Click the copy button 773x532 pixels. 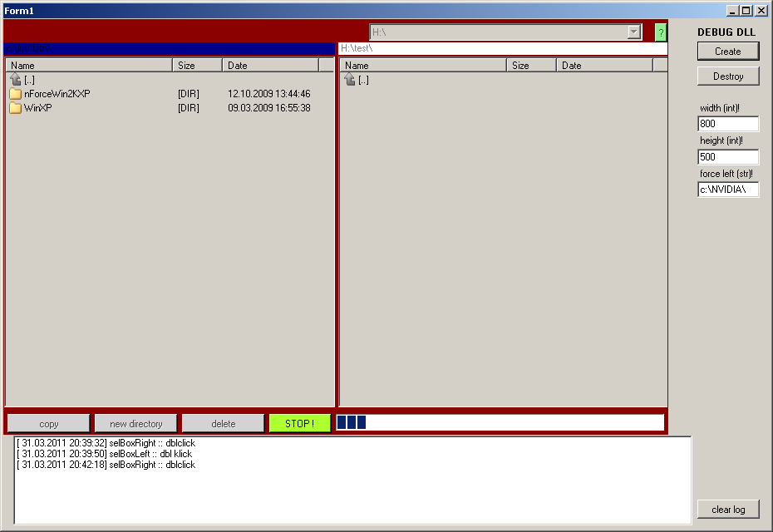coord(49,424)
